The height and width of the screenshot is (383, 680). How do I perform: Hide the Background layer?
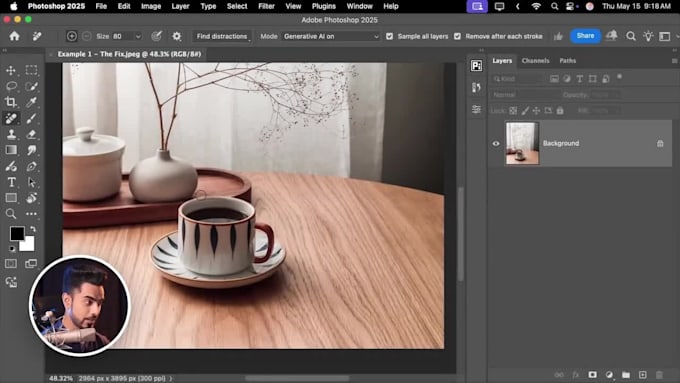(x=496, y=143)
